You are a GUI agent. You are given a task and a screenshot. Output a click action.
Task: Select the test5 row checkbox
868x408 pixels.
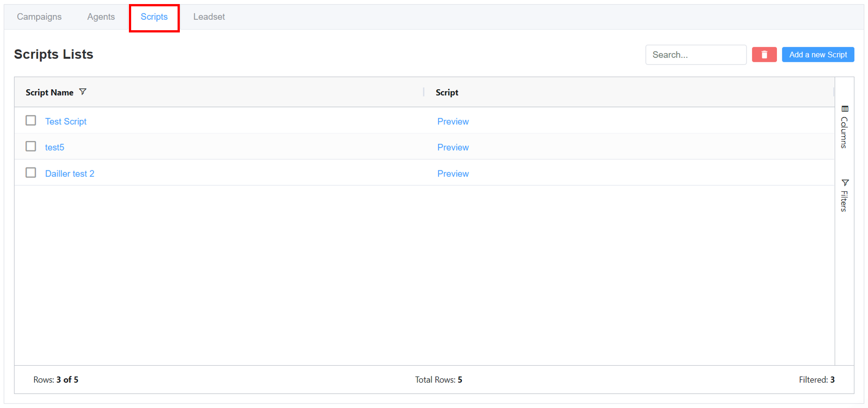(x=31, y=147)
